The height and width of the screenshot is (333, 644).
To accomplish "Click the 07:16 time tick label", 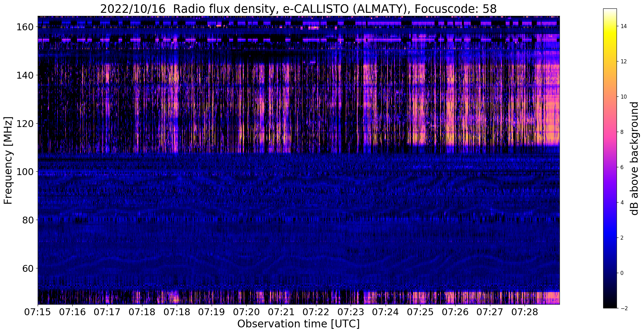I will coord(73,312).
